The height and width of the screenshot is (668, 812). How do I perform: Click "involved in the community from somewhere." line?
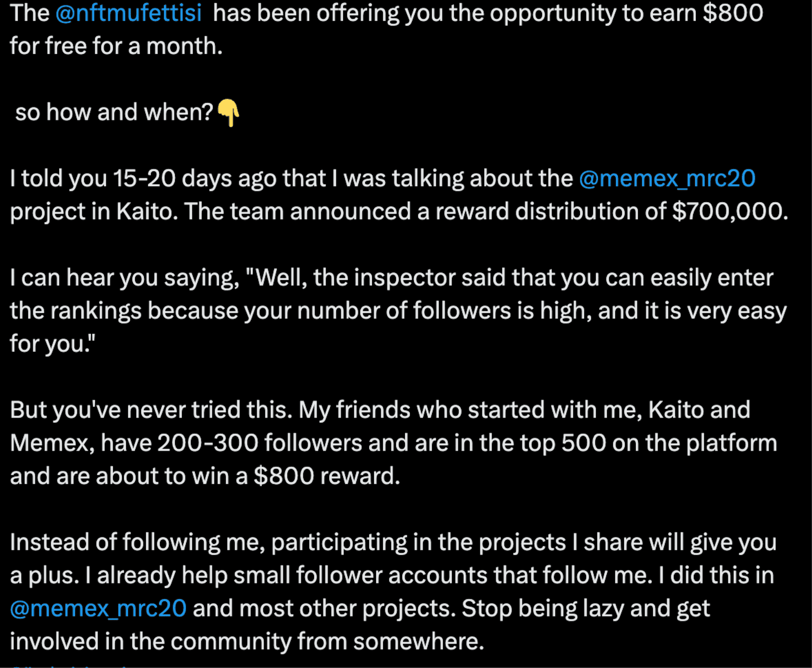click(x=247, y=642)
